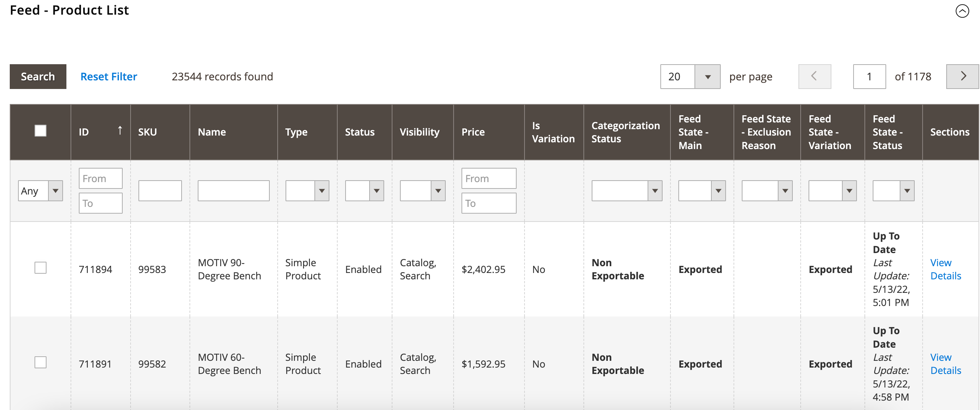Click the 23544 records found text
This screenshot has width=980, height=410.
(x=222, y=77)
